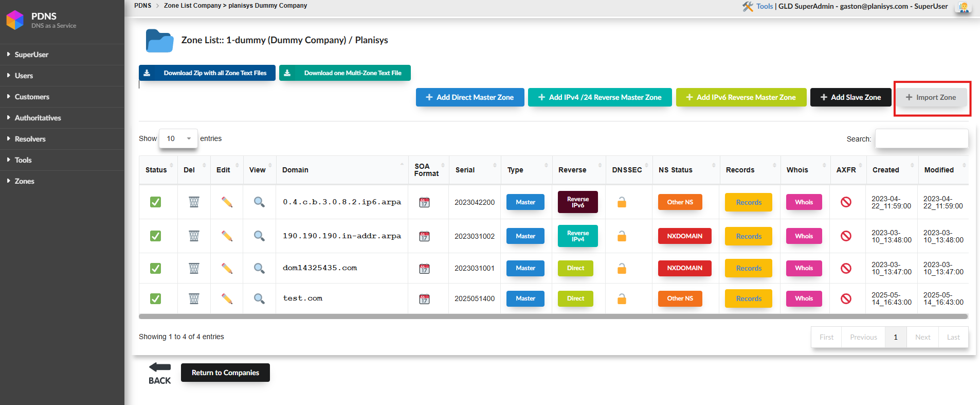Image resolution: width=980 pixels, height=405 pixels.
Task: Click magnifier view icon for 190.190.190.in-addr.arpa
Action: click(x=259, y=236)
